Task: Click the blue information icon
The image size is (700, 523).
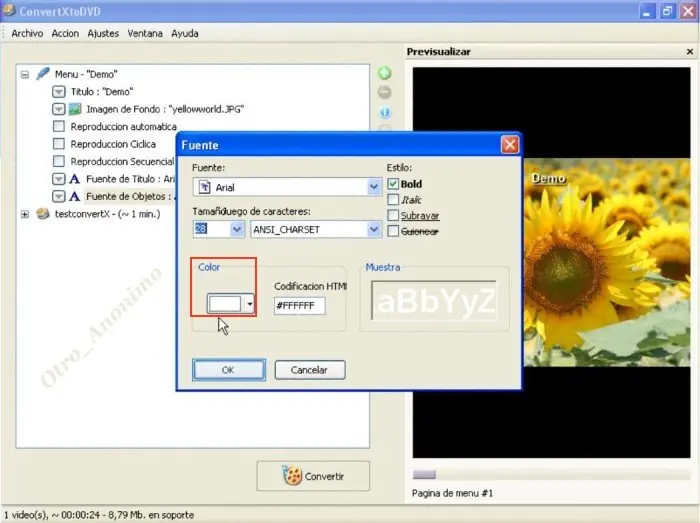Action: 385,112
